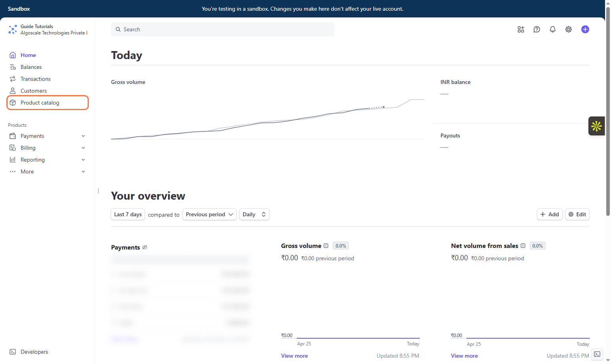Click the Gross volume chart heading under Today
The image size is (611, 364).
[128, 82]
